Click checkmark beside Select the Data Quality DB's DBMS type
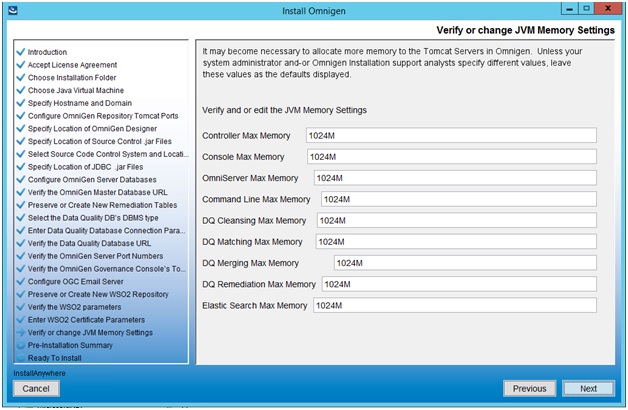The height and width of the screenshot is (410, 628). [20, 218]
